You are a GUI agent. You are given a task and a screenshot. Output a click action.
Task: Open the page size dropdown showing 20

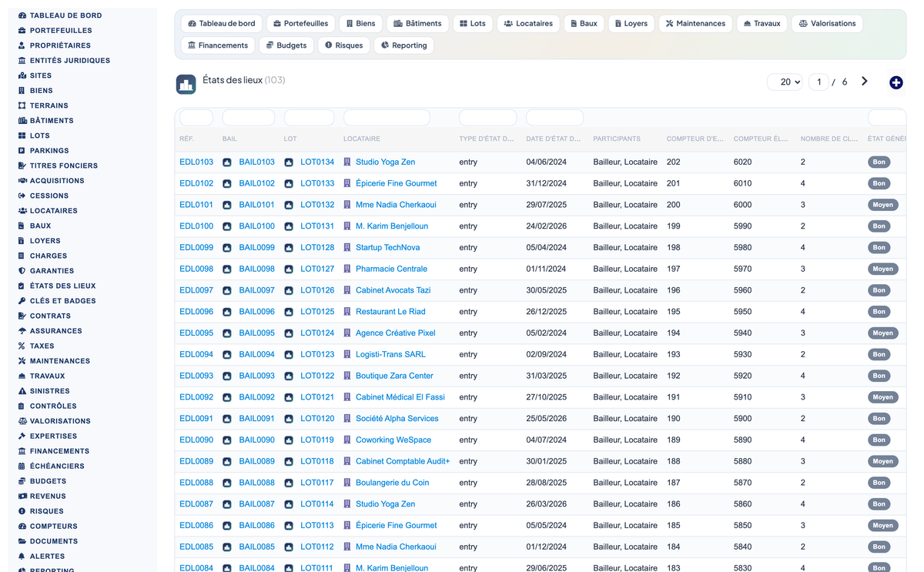pos(785,82)
